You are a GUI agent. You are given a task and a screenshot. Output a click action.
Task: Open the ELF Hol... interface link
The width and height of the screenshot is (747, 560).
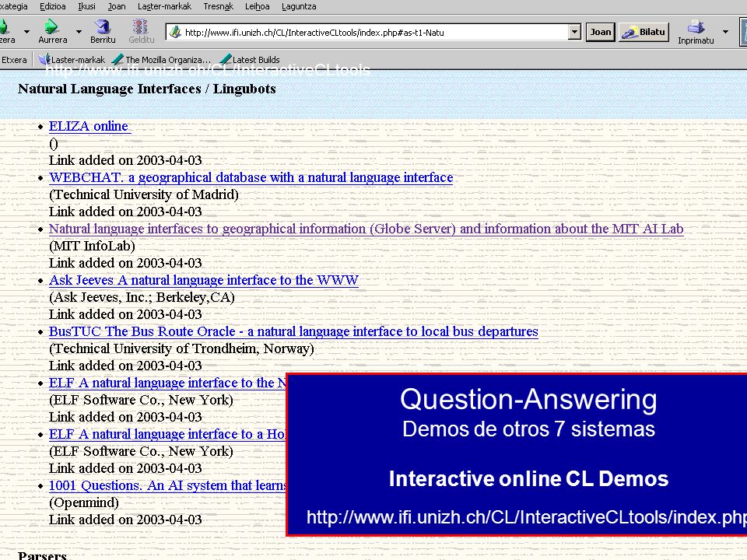click(x=167, y=435)
